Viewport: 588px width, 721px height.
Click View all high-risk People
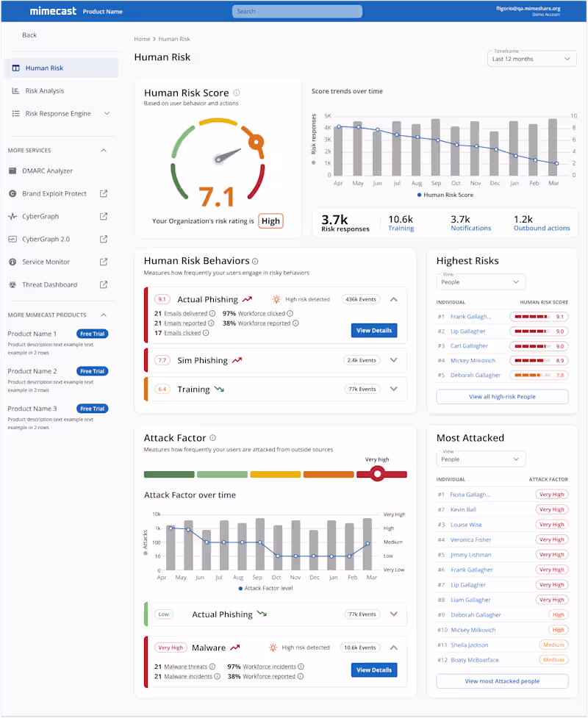coord(501,396)
